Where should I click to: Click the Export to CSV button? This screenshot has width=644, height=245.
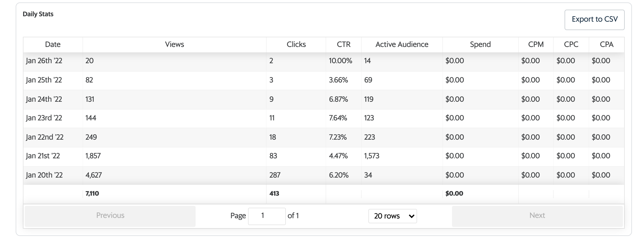click(594, 20)
